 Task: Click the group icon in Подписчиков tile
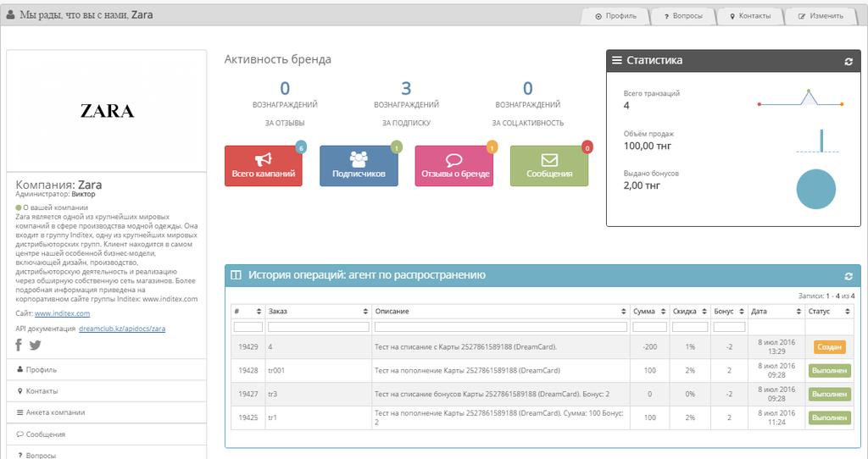click(359, 159)
